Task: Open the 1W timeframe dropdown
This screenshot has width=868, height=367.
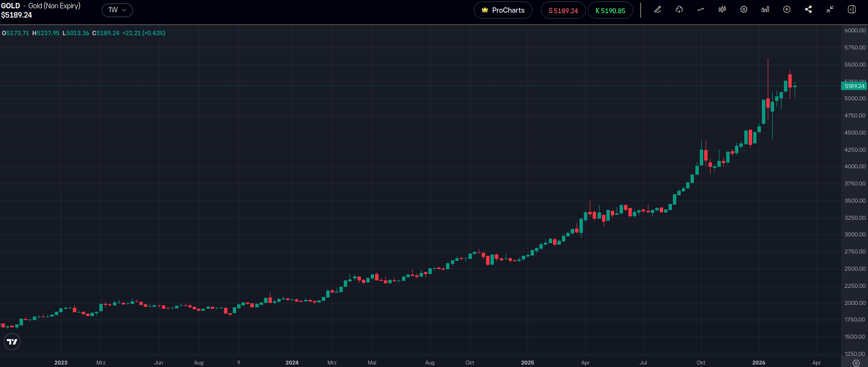Action: point(117,10)
